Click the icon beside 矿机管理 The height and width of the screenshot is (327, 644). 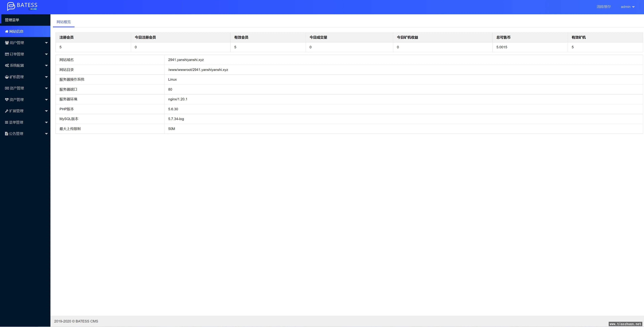click(x=7, y=77)
